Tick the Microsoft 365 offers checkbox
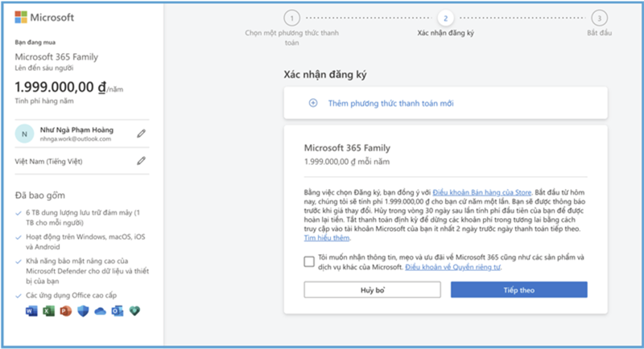Screen dimensions: 644x349 pos(309,261)
